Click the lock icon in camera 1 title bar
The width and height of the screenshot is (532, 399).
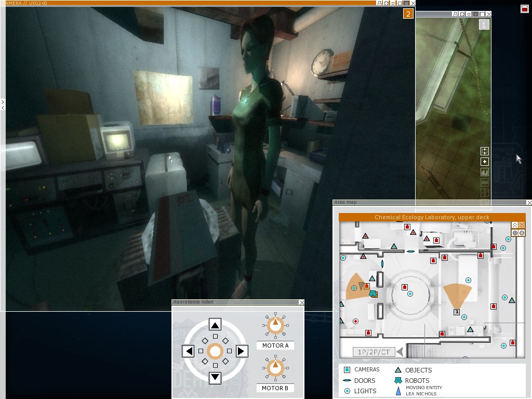tap(456, 14)
